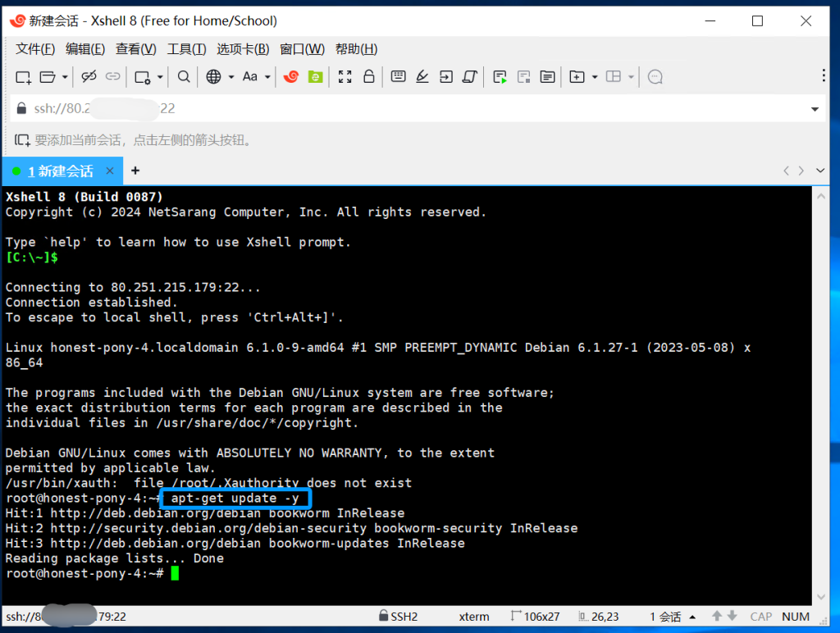Image resolution: width=840 pixels, height=633 pixels.
Task: Click the new session icon in toolbar
Action: click(x=23, y=77)
